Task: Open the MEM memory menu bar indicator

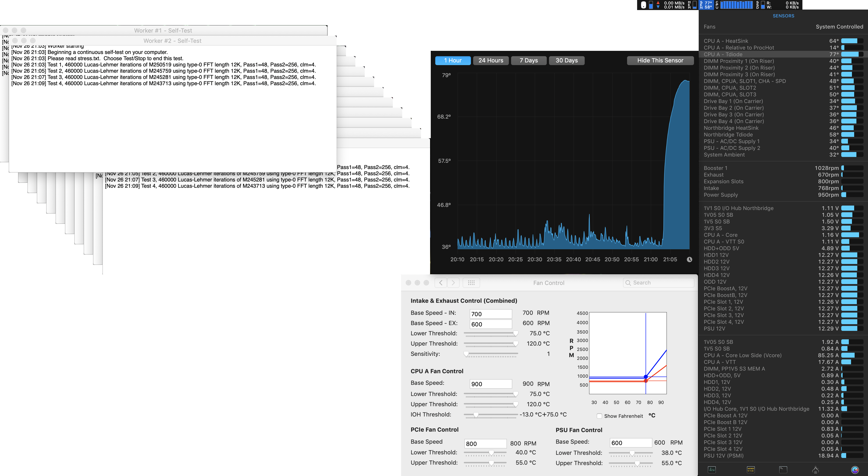Action: coord(692,5)
